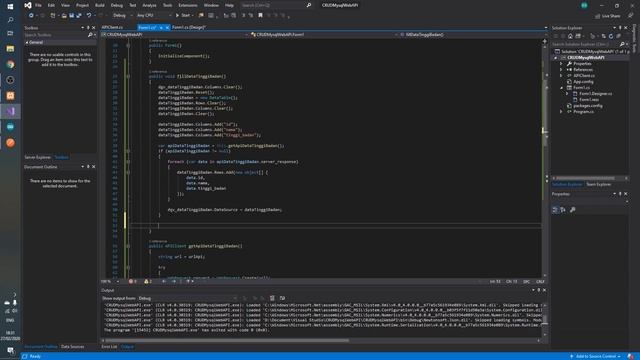Image resolution: width=640 pixels, height=360 pixels.
Task: Close the active Form1.cs tab
Action: tap(167, 28)
